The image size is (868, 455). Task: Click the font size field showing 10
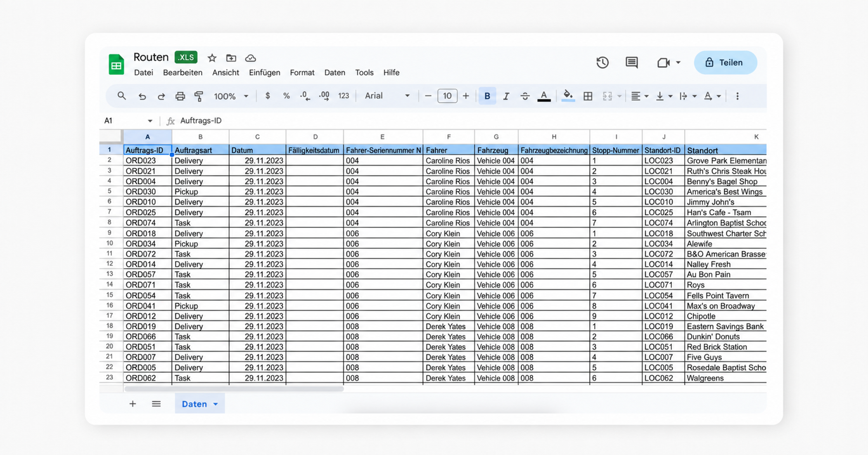click(x=447, y=96)
